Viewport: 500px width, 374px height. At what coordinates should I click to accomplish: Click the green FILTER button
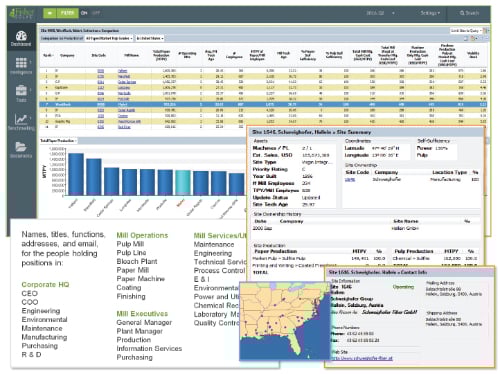(68, 13)
